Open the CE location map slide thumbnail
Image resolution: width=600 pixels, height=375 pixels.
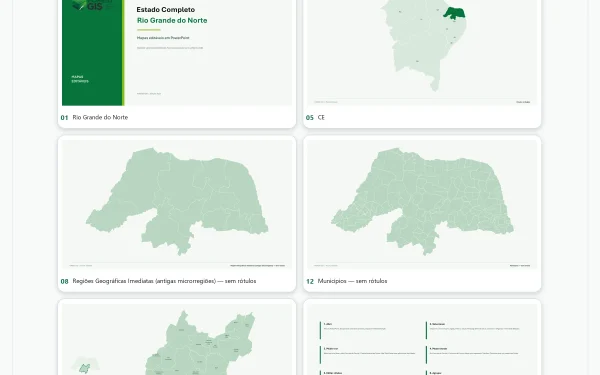tap(422, 53)
